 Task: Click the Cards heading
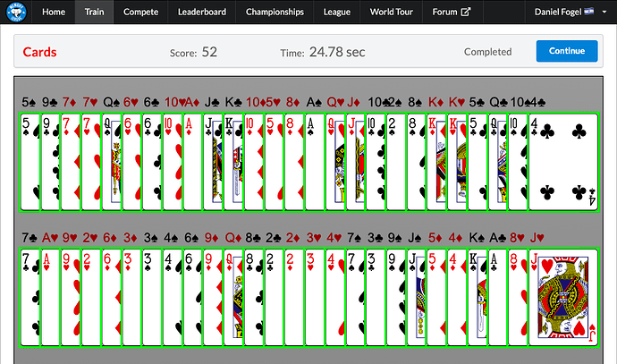point(39,52)
